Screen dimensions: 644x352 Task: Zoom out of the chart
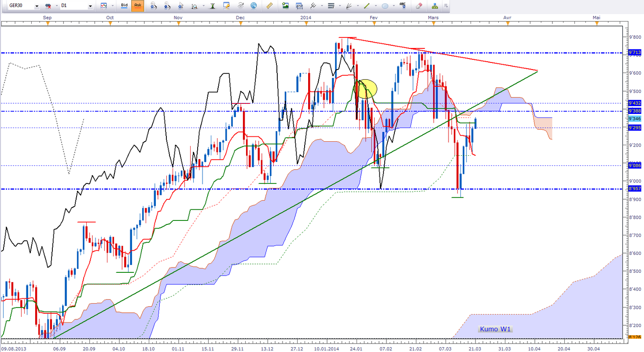click(x=168, y=7)
